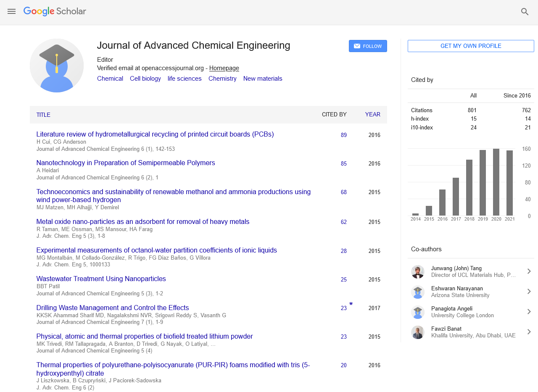Click the search magnifier icon
Viewport: 538px width, 392px height.
(525, 12)
